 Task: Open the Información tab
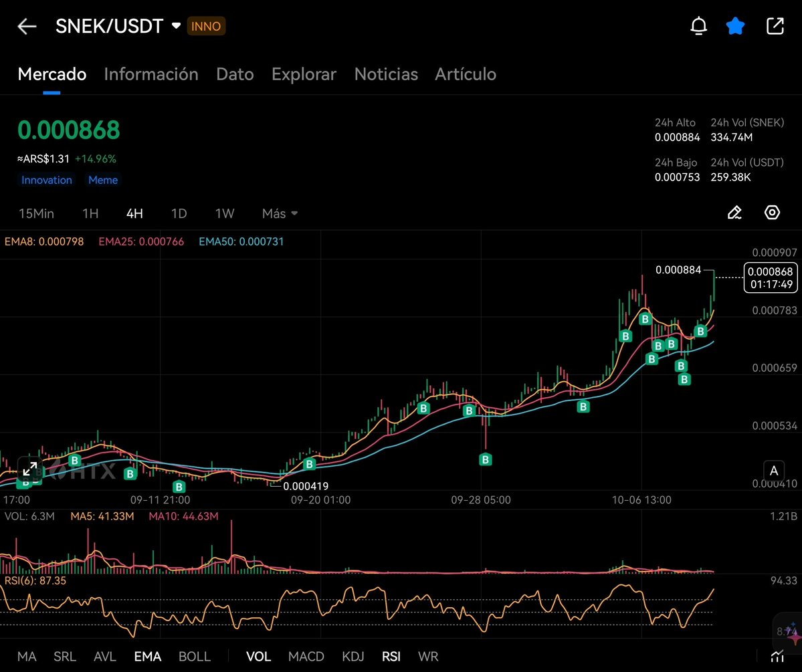151,74
